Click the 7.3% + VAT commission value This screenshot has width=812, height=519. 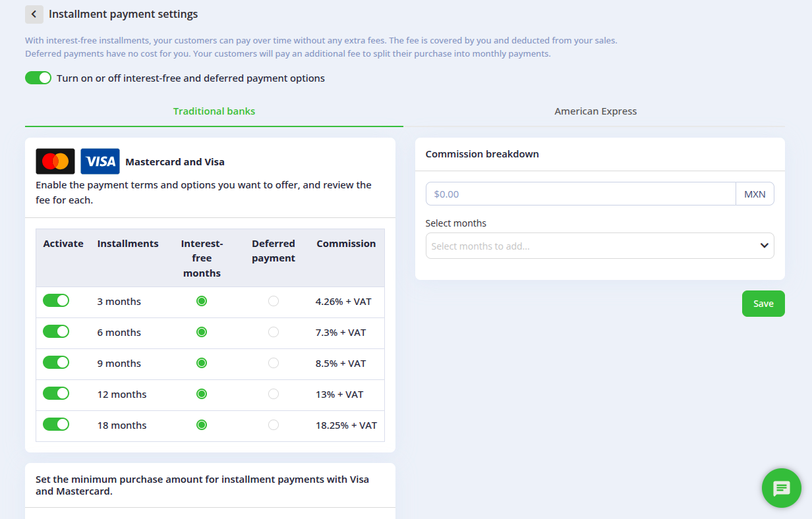(341, 333)
